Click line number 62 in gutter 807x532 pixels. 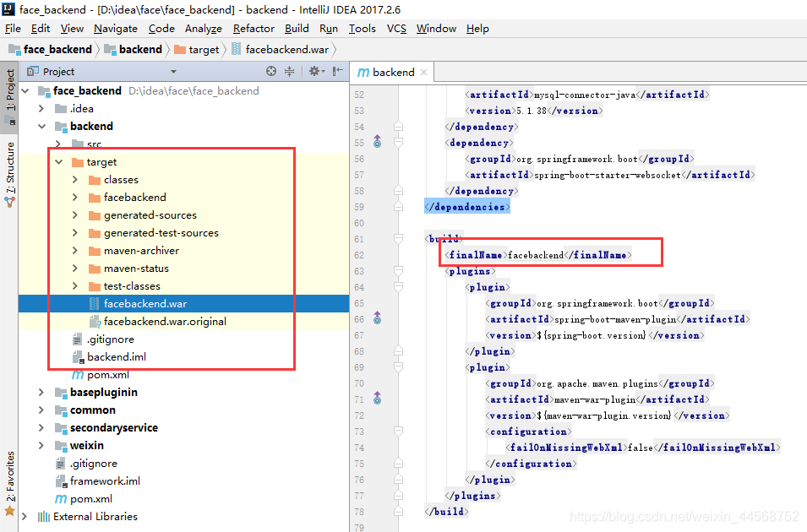[359, 255]
